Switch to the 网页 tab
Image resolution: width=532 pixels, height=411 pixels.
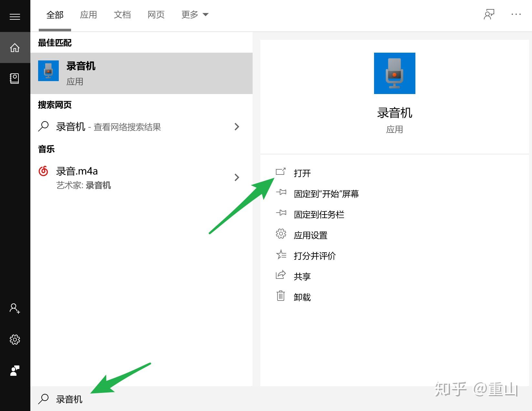(156, 15)
